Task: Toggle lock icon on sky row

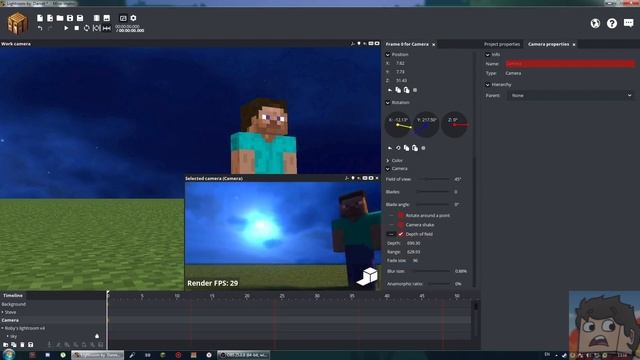Action: click(x=97, y=336)
